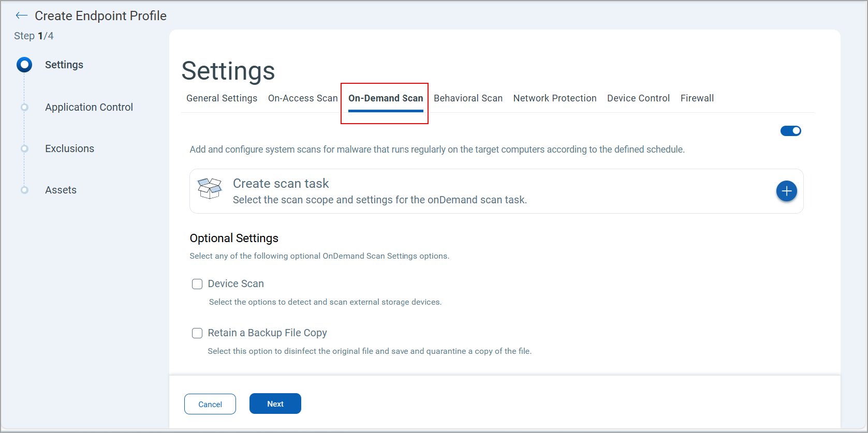This screenshot has height=433, width=868.
Task: Check Retain a Backup File Copy
Action: click(x=197, y=333)
